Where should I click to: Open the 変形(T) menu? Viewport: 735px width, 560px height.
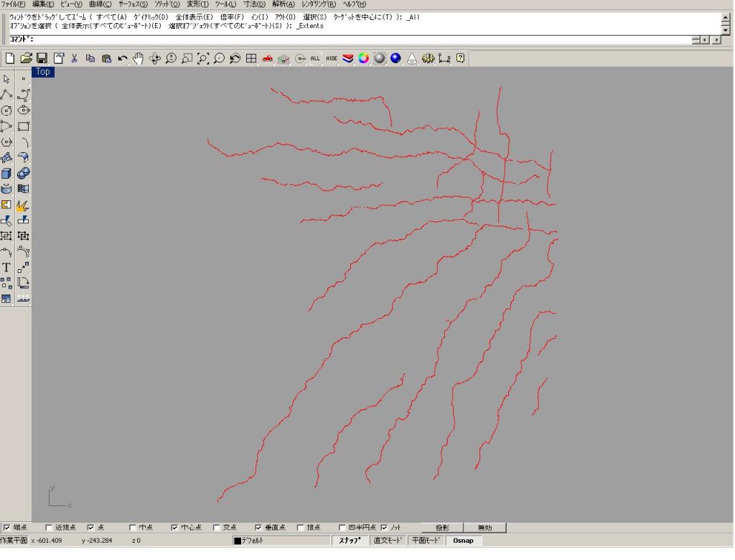(x=197, y=4)
